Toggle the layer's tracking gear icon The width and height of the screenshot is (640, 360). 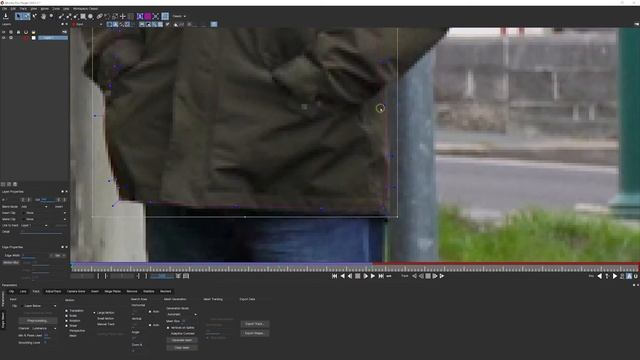click(11, 38)
